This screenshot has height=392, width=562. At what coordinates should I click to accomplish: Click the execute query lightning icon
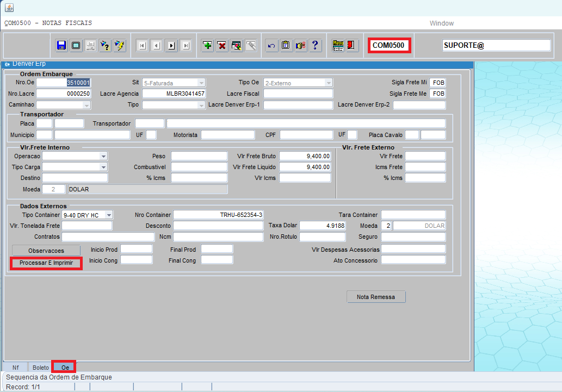(x=120, y=46)
